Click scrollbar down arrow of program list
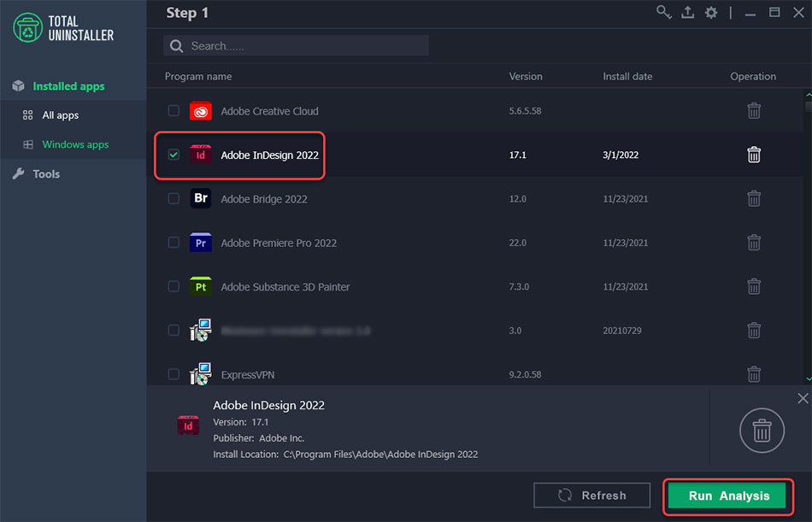This screenshot has height=522, width=812. point(809,379)
